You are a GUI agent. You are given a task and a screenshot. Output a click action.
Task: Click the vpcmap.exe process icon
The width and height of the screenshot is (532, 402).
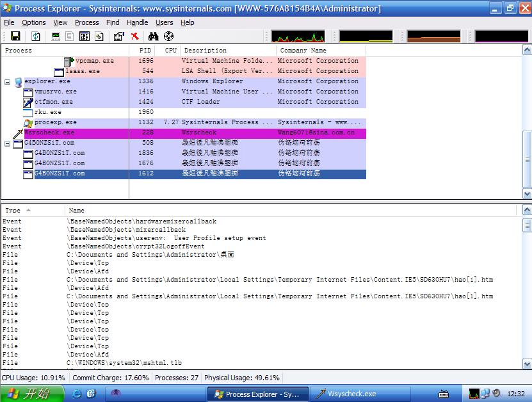coord(69,61)
